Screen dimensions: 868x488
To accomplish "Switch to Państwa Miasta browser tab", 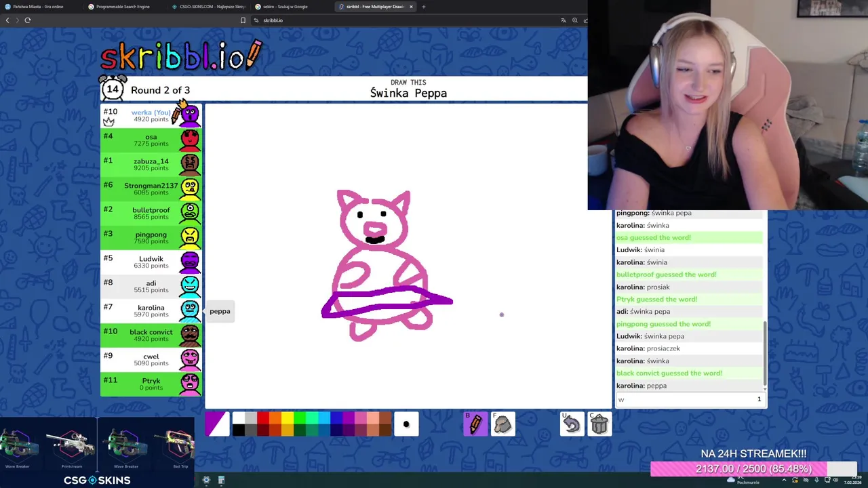I will pyautogui.click(x=41, y=7).
